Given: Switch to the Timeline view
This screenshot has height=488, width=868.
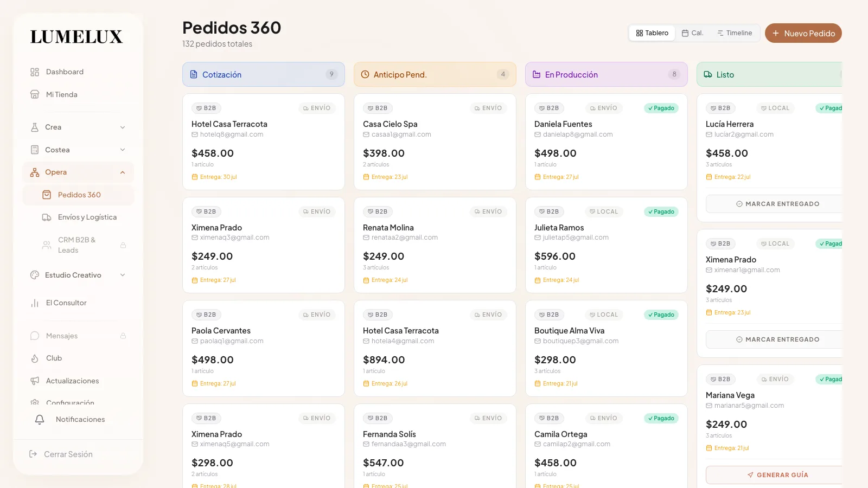Looking at the screenshot, I should coord(735,33).
